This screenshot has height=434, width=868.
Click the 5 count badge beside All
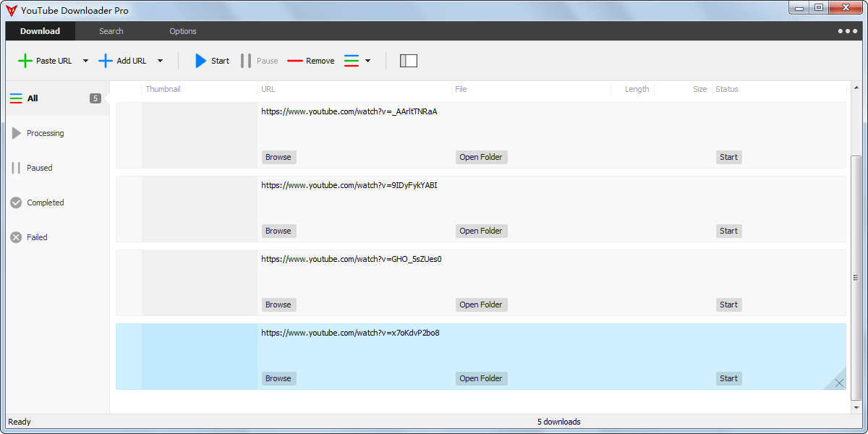(x=95, y=98)
